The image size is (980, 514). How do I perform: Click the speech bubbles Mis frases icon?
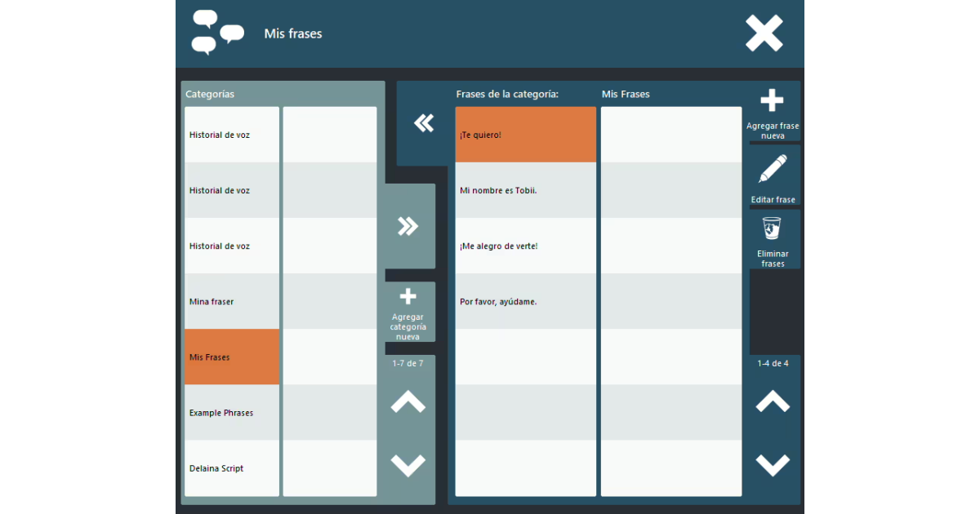click(x=216, y=33)
